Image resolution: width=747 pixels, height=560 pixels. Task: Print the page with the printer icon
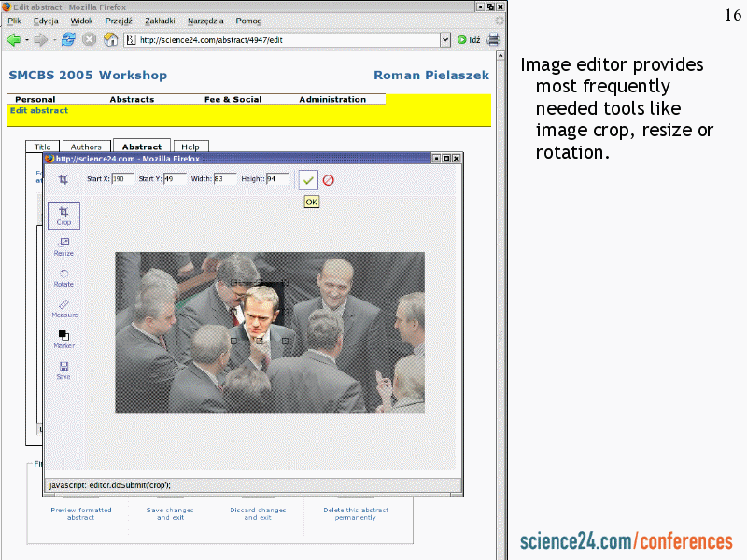[493, 39]
